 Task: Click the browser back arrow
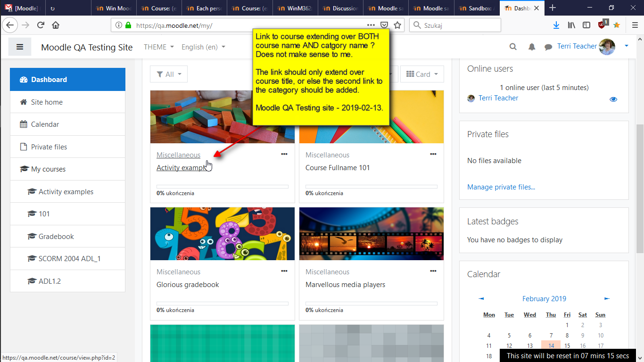point(10,25)
